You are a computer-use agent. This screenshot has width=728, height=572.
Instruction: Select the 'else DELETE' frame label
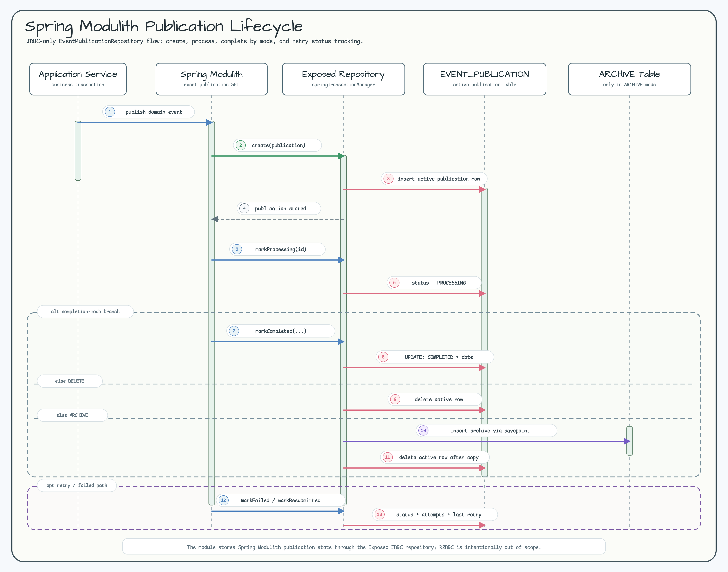click(70, 381)
